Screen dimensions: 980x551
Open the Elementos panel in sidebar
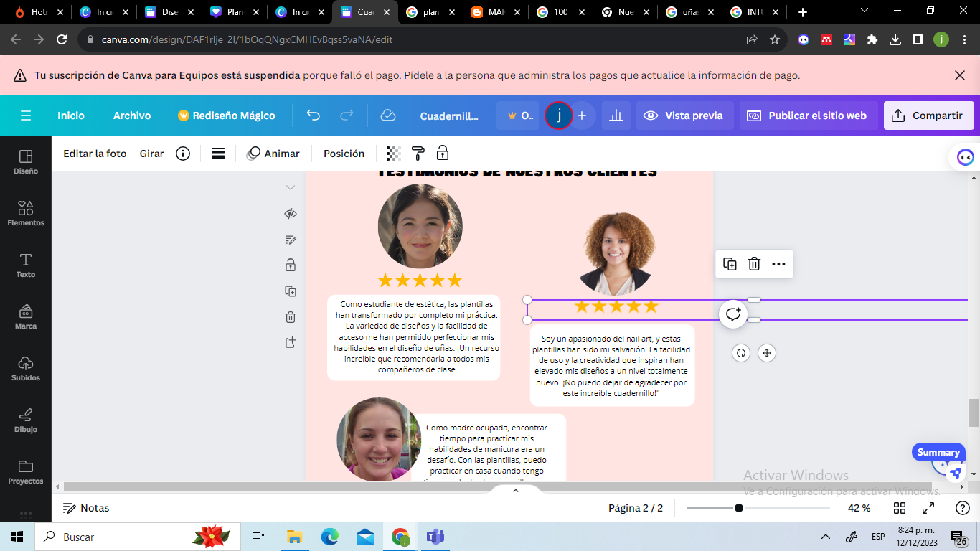click(x=26, y=214)
